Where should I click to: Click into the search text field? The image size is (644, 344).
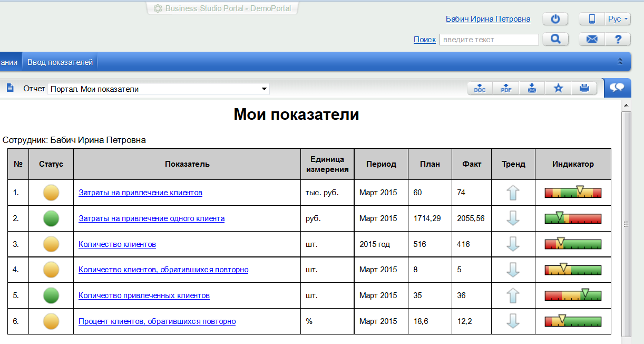point(489,40)
